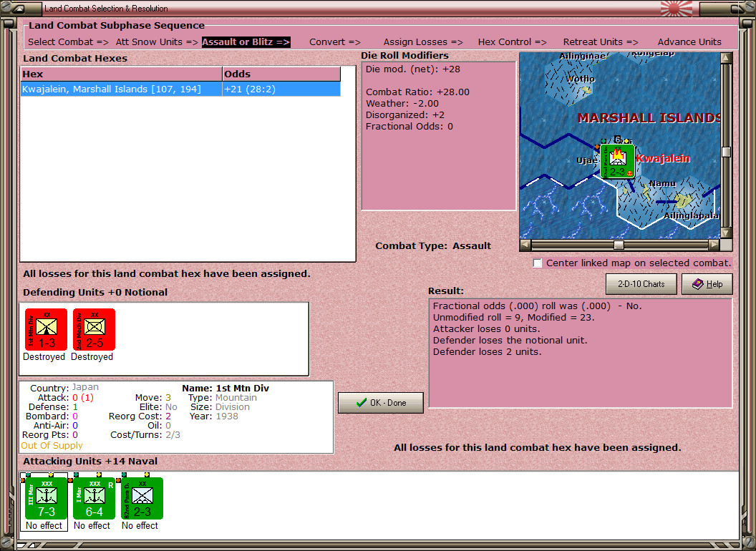Viewport: 756px width, 551px height.
Task: Click the Hex Control subphase step
Action: tap(512, 42)
